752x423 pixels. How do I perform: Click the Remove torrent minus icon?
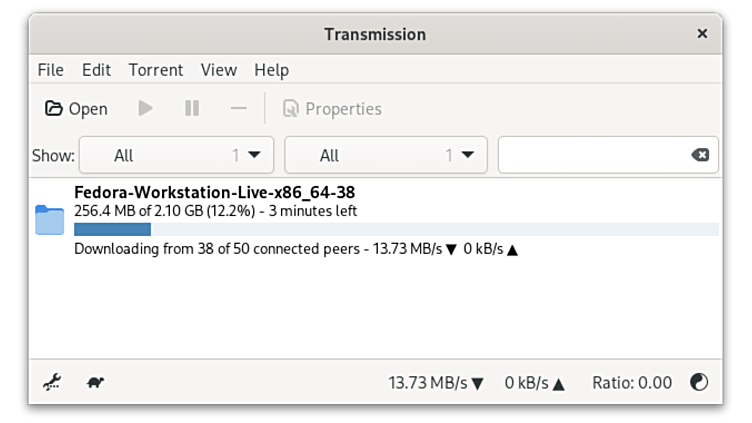(x=238, y=109)
